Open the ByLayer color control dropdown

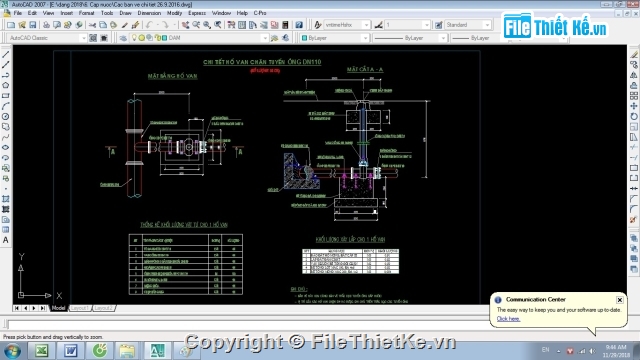tap(334, 38)
